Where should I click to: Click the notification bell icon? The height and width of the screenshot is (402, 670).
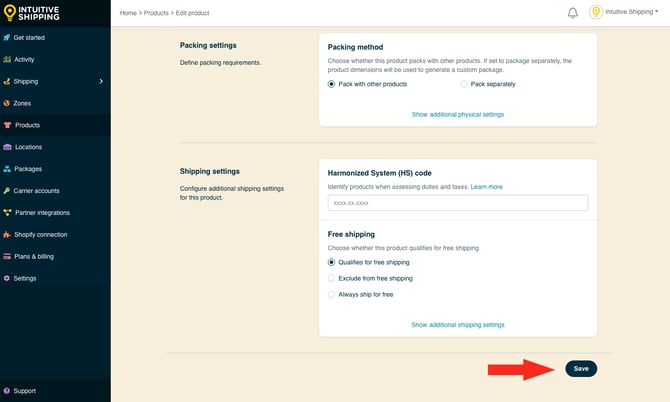tap(573, 13)
